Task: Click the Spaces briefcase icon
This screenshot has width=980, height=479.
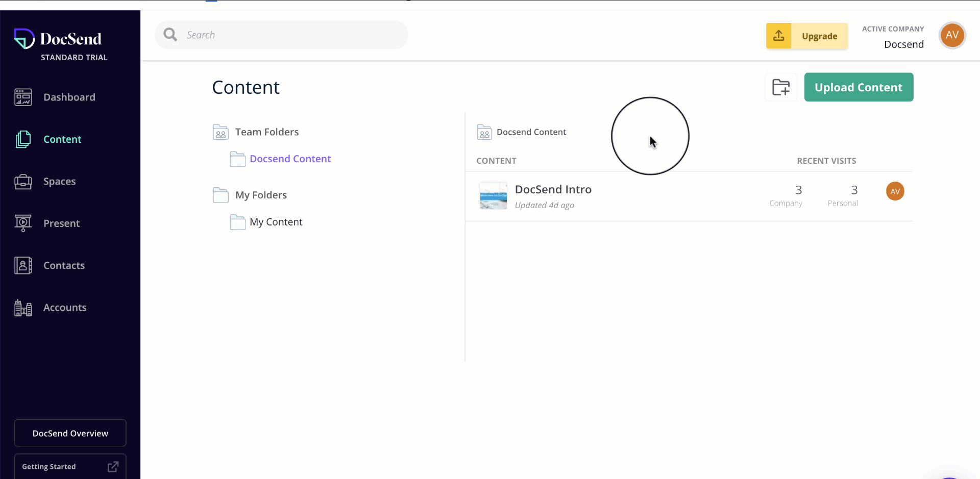Action: click(x=23, y=182)
